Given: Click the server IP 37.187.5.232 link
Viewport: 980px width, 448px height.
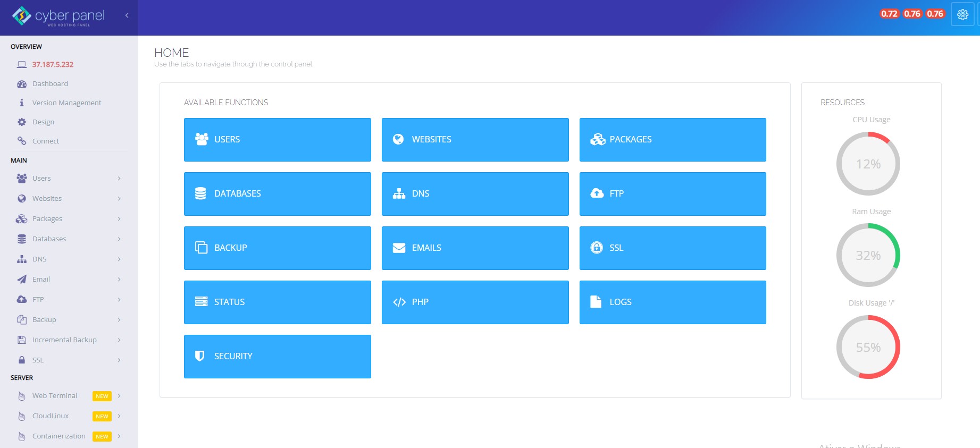Looking at the screenshot, I should 53,64.
